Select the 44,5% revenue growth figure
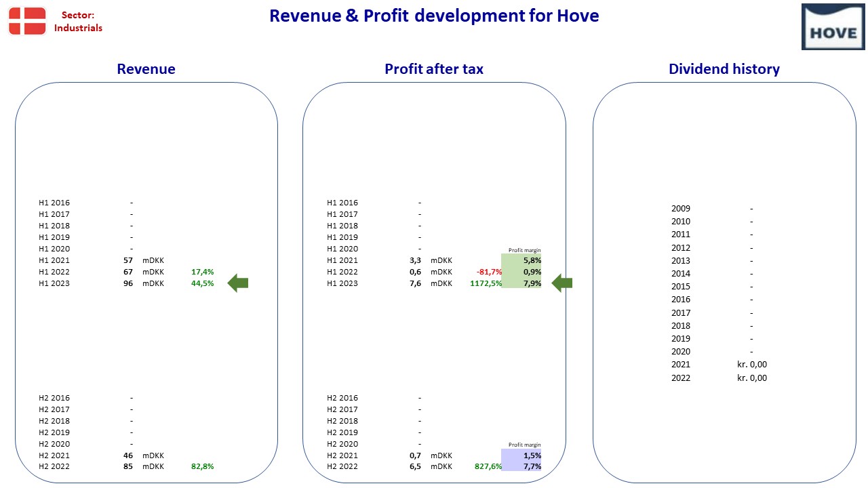This screenshot has height=488, width=868. [203, 283]
